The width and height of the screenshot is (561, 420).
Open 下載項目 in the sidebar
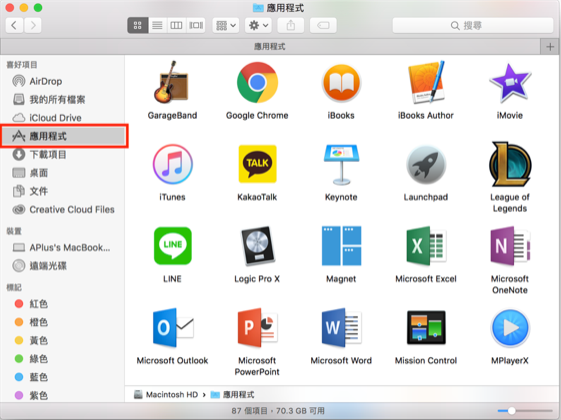point(63,155)
